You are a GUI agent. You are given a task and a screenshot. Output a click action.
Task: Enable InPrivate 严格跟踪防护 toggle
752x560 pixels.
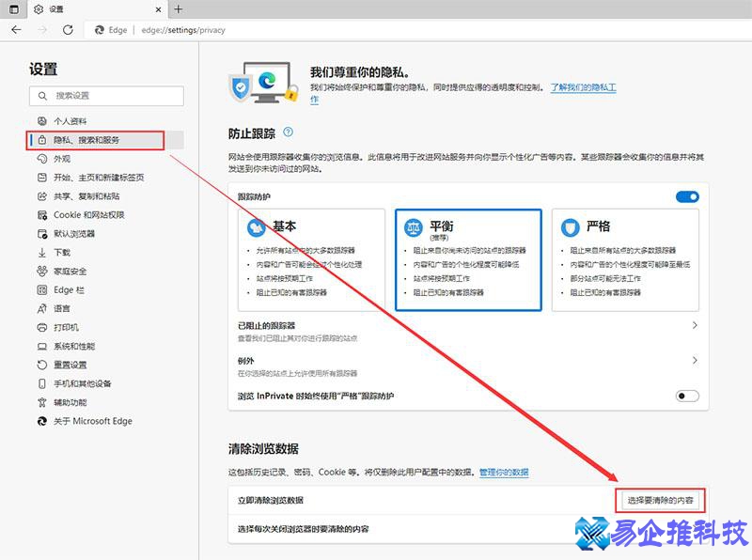[x=687, y=396]
